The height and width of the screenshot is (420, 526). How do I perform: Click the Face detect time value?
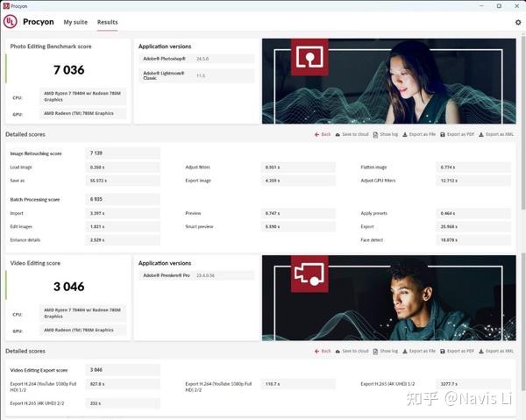coord(473,240)
